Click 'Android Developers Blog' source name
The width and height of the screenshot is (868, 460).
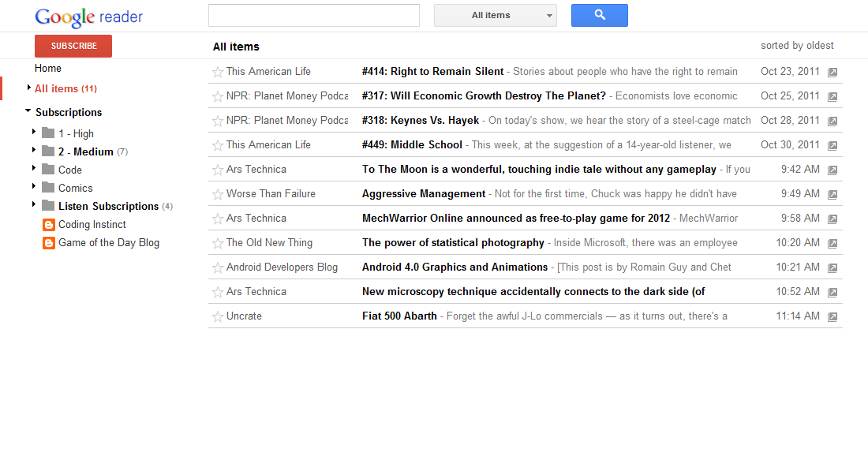click(x=282, y=267)
